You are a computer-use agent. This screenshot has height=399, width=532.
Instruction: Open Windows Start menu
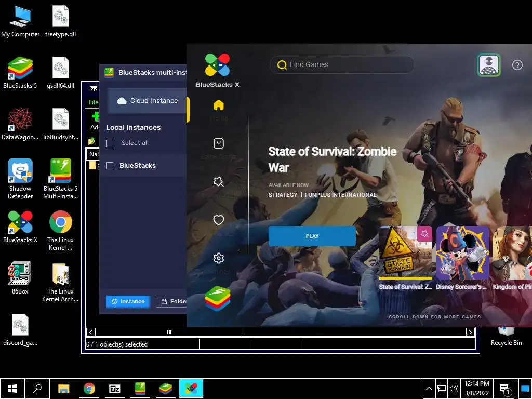point(12,389)
